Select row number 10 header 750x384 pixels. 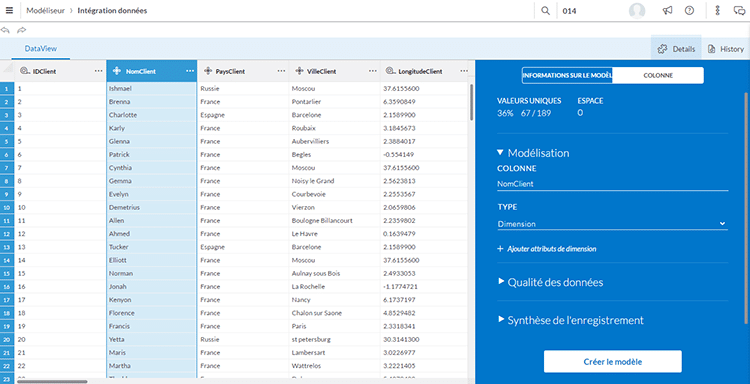tap(7, 207)
